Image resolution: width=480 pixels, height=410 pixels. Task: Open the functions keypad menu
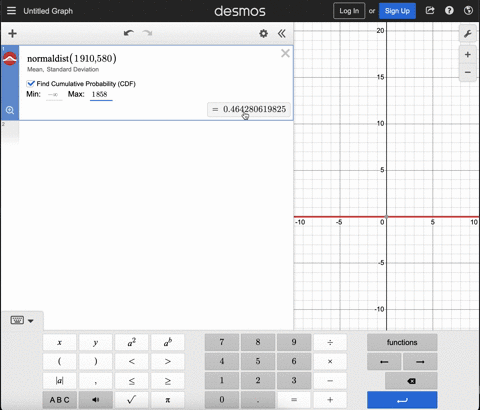click(402, 342)
